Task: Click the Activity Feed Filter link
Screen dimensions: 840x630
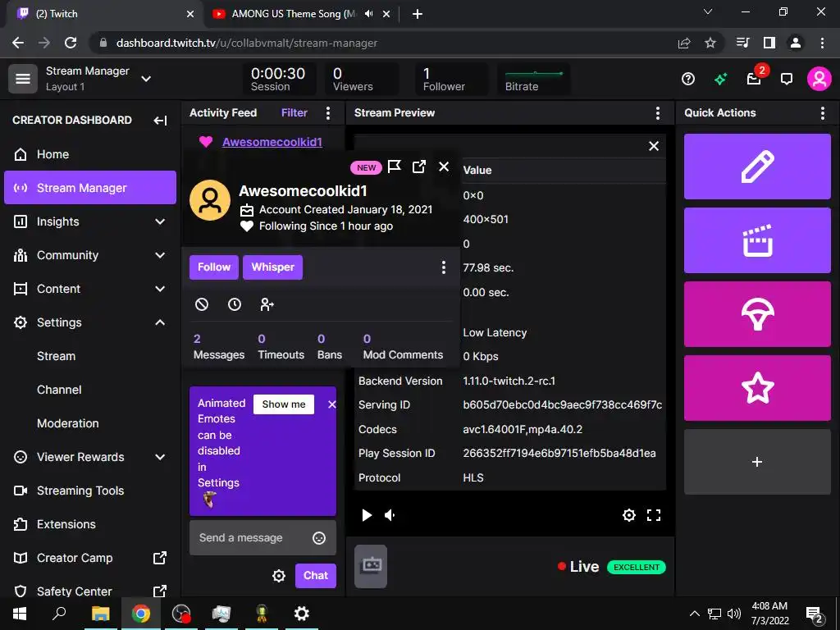Action: [294, 113]
